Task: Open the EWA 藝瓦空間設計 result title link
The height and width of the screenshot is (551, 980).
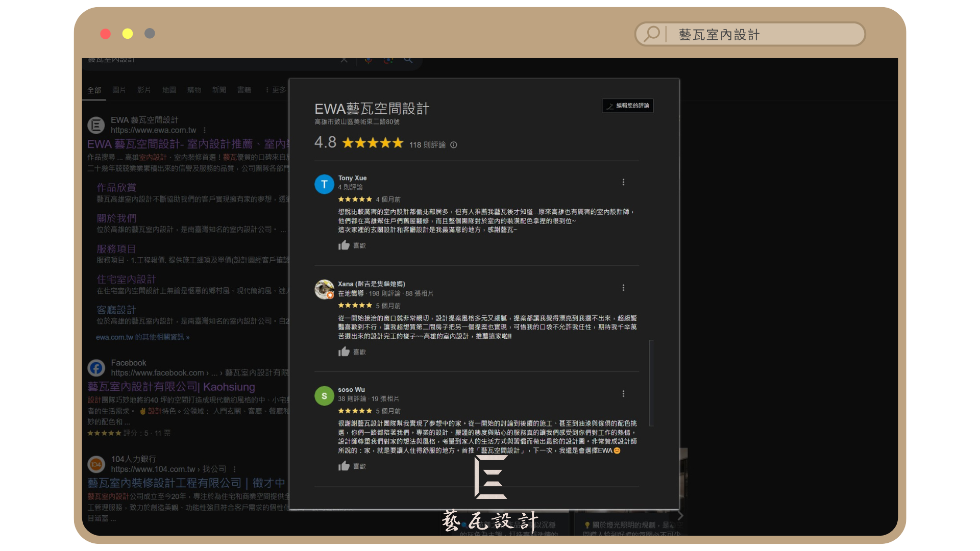Action: (x=188, y=144)
